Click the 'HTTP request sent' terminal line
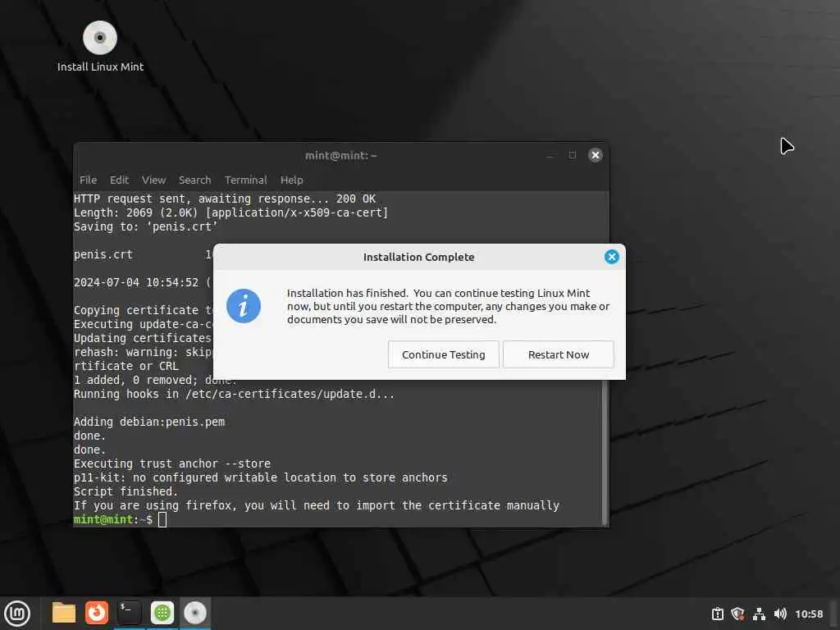 (225, 199)
